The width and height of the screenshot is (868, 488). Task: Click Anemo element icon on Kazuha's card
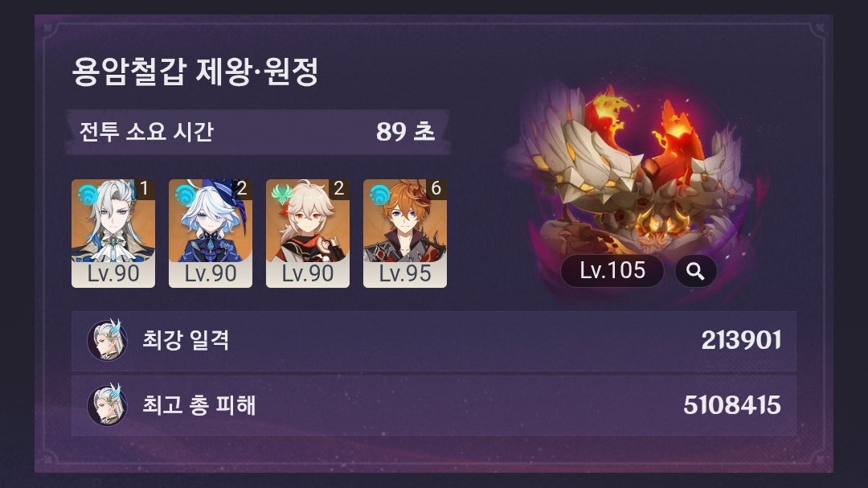282,195
